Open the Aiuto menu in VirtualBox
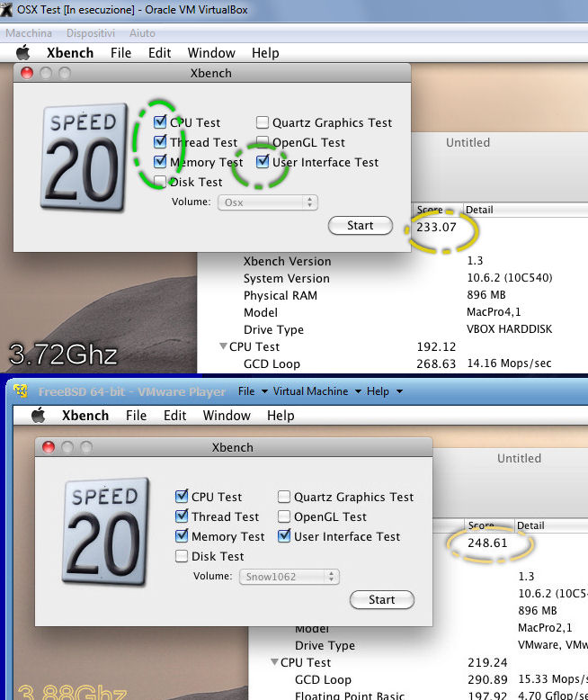The height and width of the screenshot is (700, 588). coord(142,33)
